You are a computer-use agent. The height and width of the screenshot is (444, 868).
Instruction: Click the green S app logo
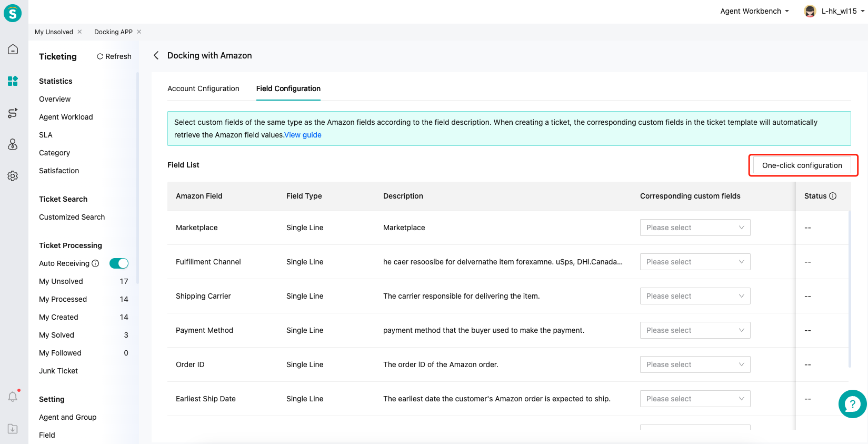tap(13, 13)
